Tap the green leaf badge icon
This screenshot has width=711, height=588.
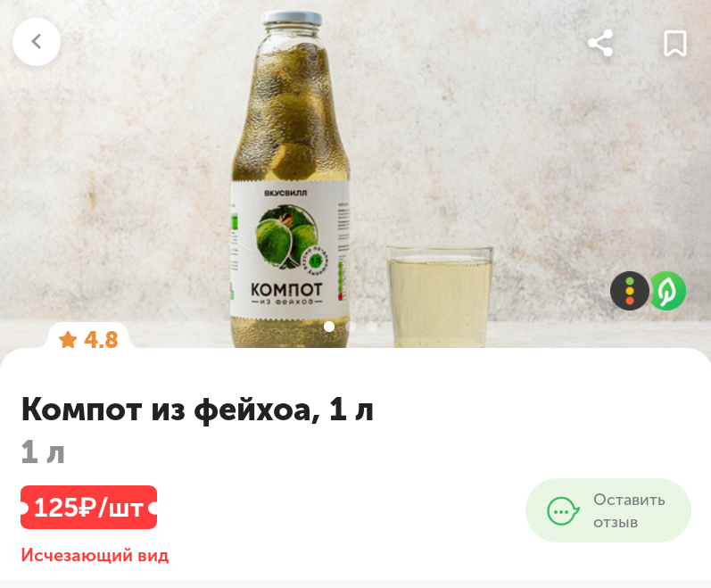click(x=668, y=291)
